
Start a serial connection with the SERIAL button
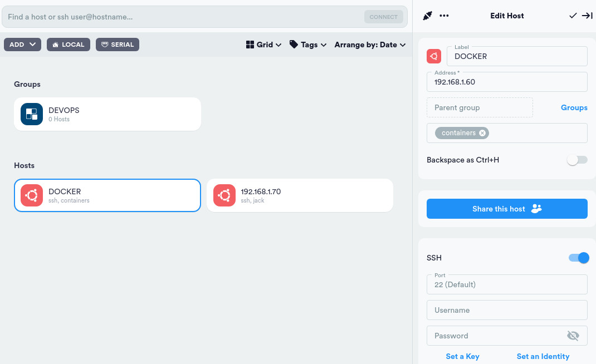[117, 44]
